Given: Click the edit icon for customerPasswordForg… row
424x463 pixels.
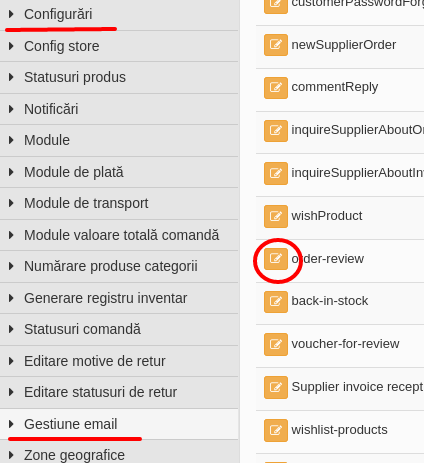Looking at the screenshot, I should tap(276, 6).
